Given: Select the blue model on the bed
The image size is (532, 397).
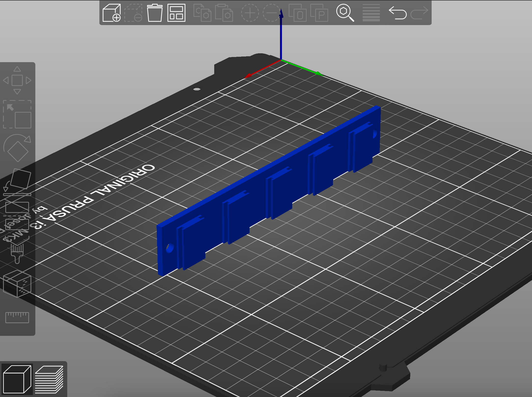Looking at the screenshot, I should [270, 197].
